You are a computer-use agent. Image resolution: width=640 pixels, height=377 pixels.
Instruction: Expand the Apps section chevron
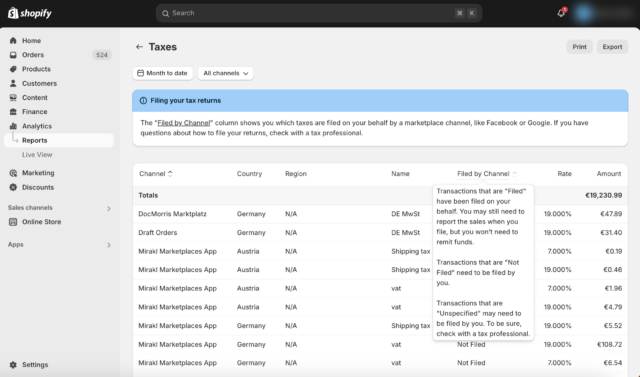click(x=109, y=245)
